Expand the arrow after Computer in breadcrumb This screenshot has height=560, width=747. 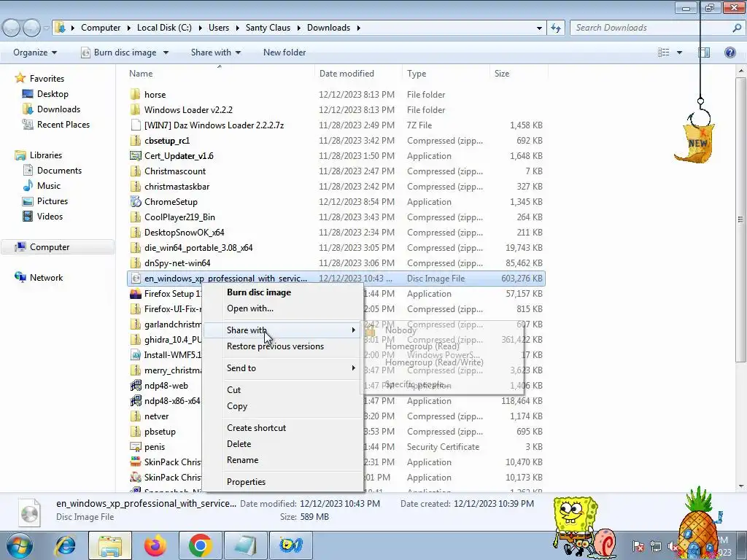click(x=128, y=28)
